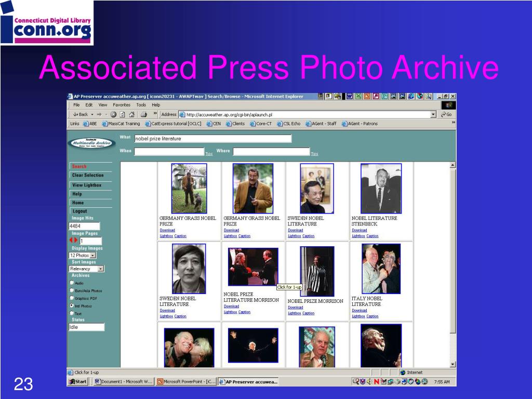Open the File menu
Viewport: 532px width, 399px height.
(x=76, y=105)
